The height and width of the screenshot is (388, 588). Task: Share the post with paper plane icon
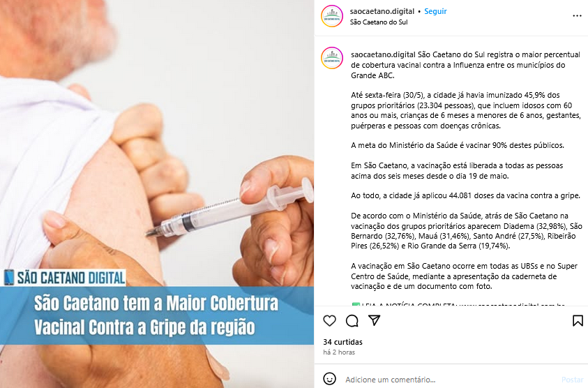click(375, 320)
